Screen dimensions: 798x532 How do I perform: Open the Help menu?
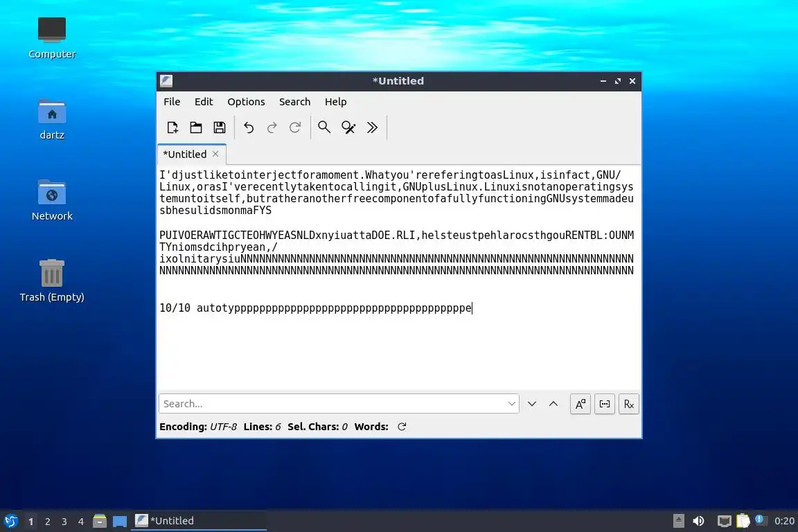click(x=335, y=102)
